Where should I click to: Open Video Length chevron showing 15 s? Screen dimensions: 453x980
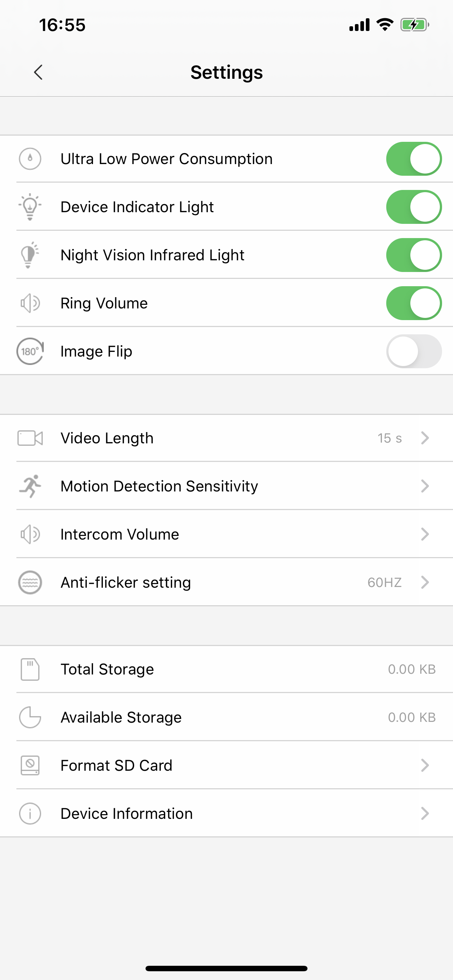click(x=425, y=438)
